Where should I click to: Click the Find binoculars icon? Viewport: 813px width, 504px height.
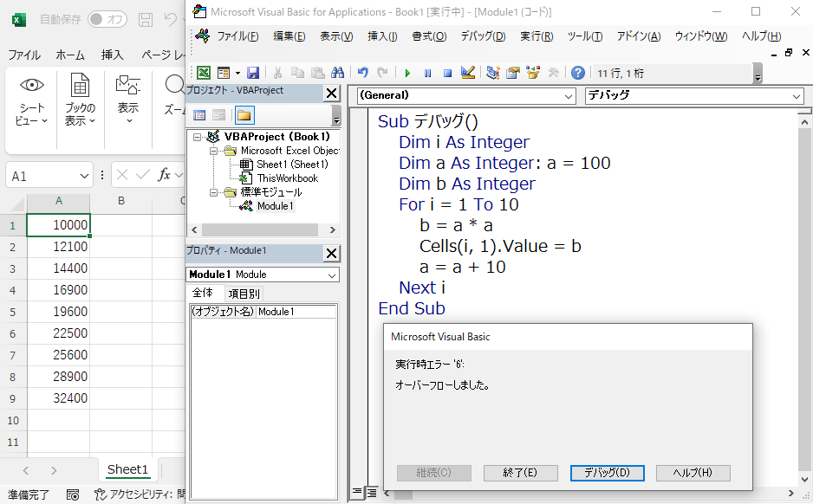337,73
